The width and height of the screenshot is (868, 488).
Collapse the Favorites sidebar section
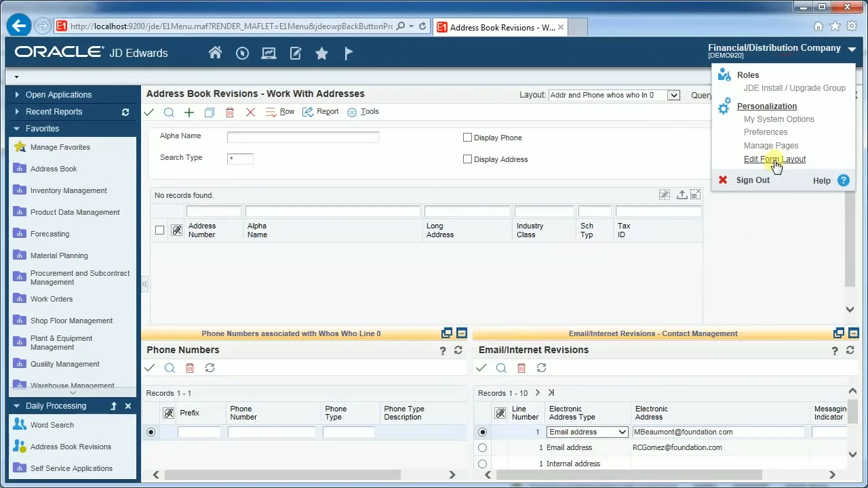point(16,128)
